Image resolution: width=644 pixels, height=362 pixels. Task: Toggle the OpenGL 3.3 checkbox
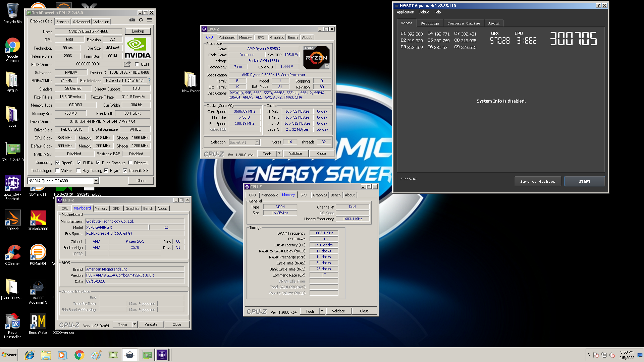coord(125,170)
